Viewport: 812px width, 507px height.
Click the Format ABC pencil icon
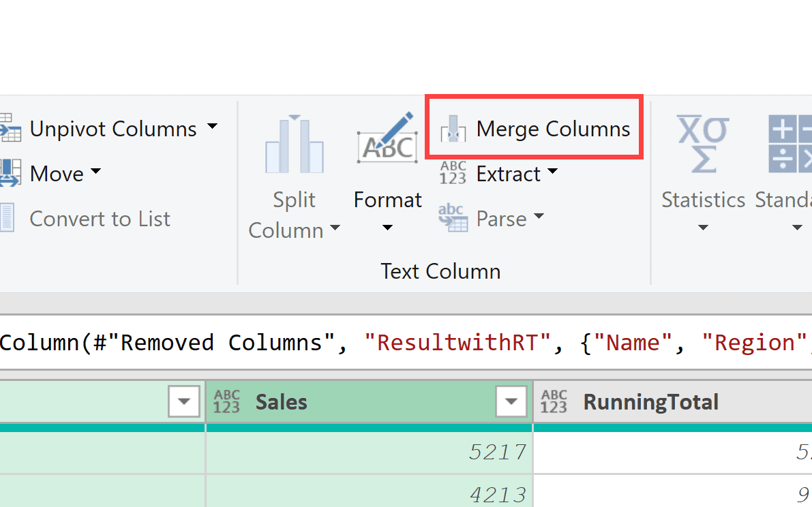(387, 138)
